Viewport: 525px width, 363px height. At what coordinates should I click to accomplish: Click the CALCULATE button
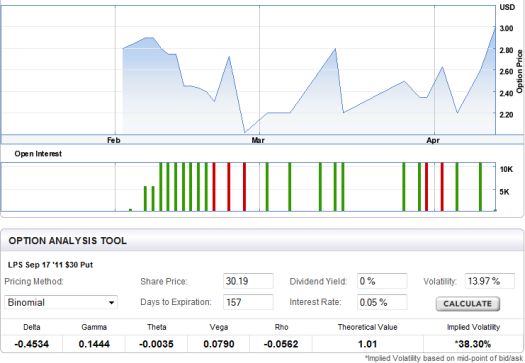click(467, 304)
